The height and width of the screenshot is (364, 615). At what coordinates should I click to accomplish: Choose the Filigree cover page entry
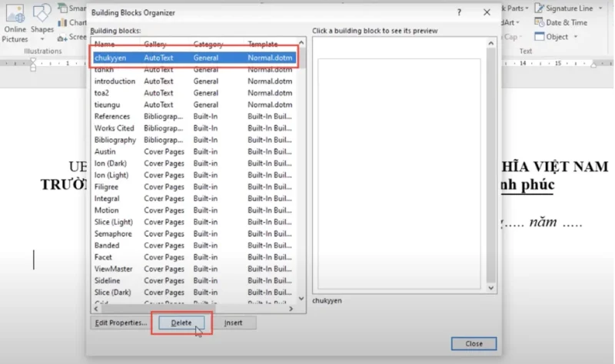[107, 187]
